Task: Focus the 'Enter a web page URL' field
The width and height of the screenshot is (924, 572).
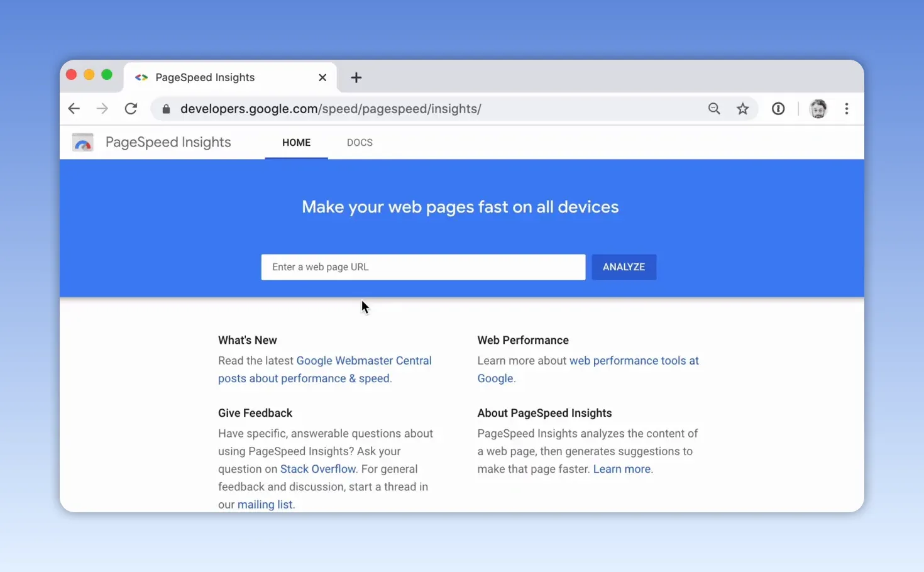Action: [x=423, y=267]
